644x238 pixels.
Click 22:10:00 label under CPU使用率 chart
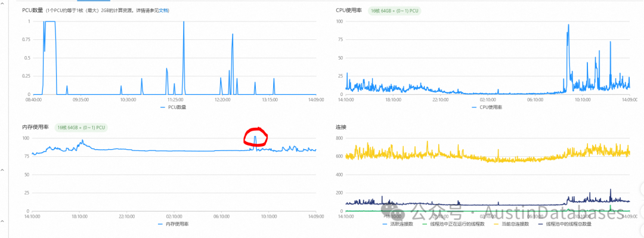coord(441,100)
